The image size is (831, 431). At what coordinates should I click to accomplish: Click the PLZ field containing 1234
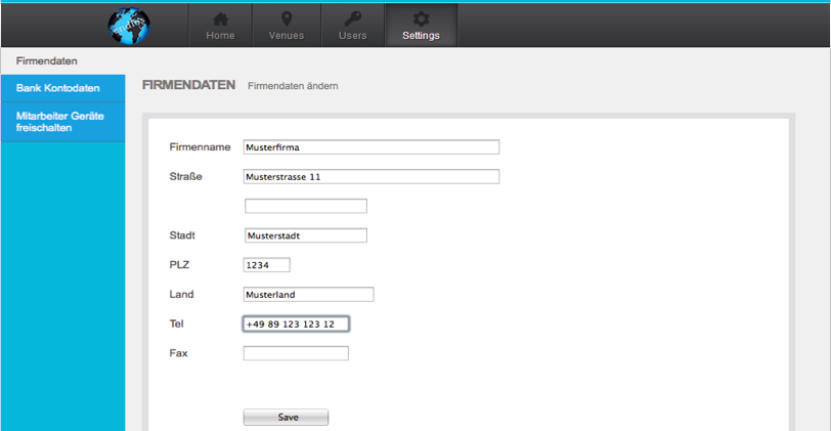tap(266, 265)
